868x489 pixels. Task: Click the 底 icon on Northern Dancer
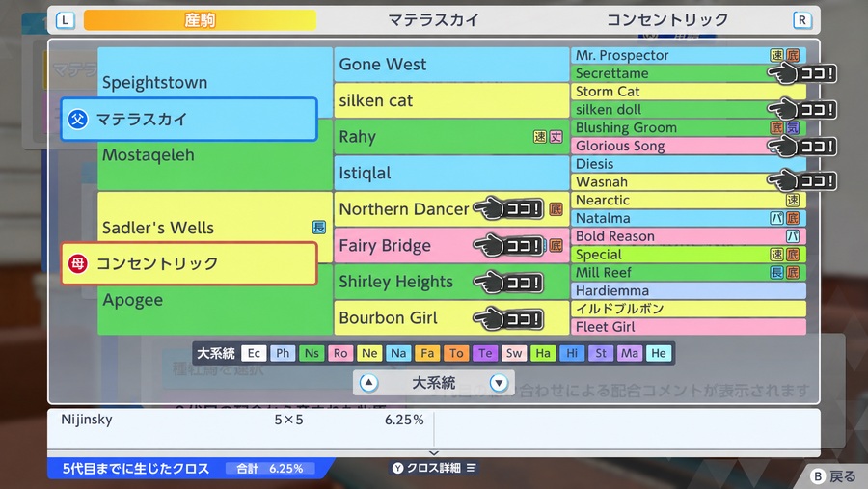(556, 209)
